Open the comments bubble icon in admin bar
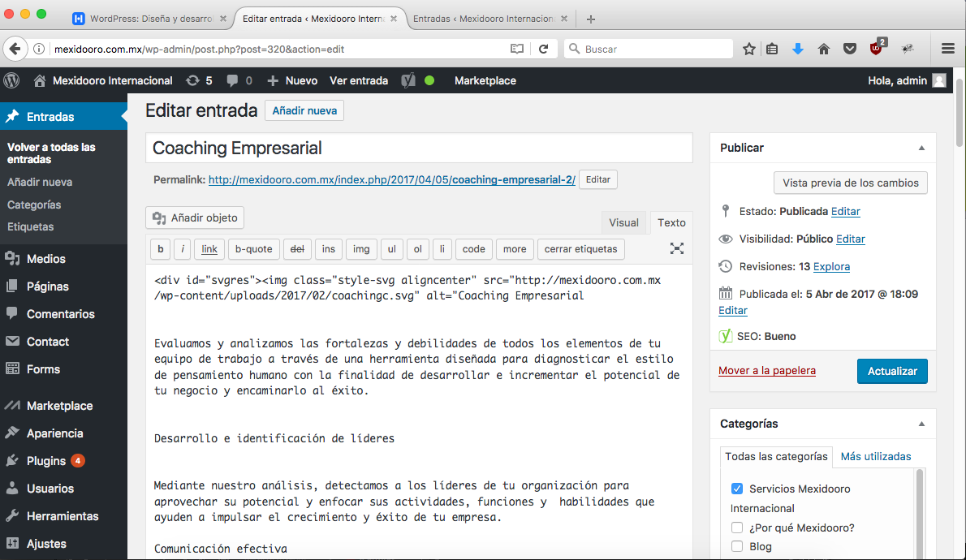The image size is (966, 560). [x=232, y=80]
